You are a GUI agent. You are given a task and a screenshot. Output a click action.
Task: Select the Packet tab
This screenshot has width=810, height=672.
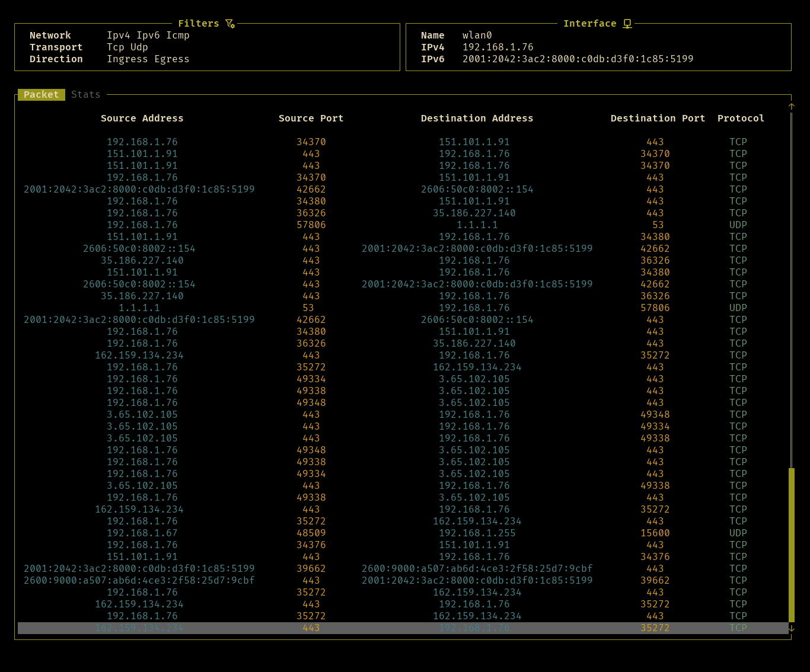[x=41, y=94]
